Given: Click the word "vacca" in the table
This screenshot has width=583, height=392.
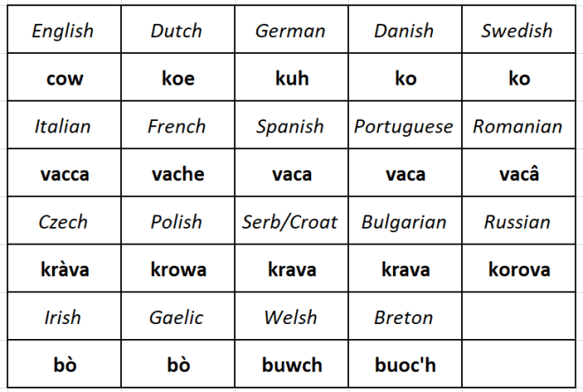Looking at the screenshot, I should tap(64, 174).
